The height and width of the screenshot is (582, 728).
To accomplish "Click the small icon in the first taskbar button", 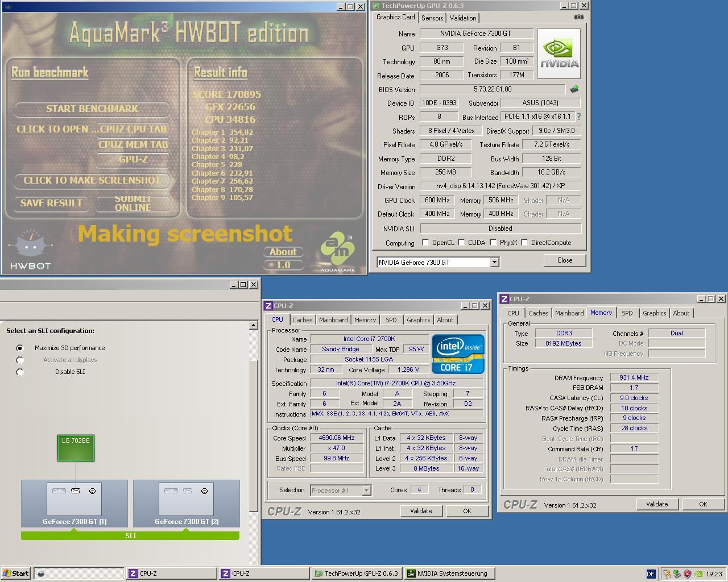I will point(41,573).
